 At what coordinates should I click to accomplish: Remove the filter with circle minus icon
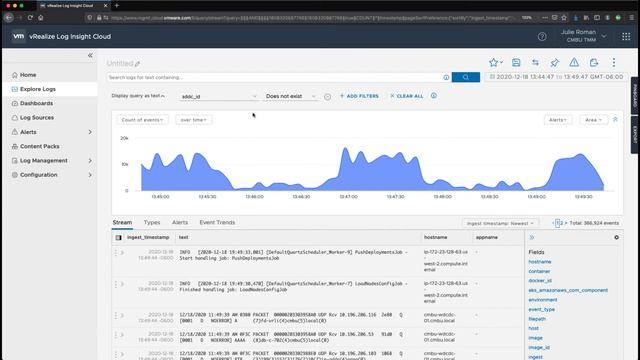327,97
